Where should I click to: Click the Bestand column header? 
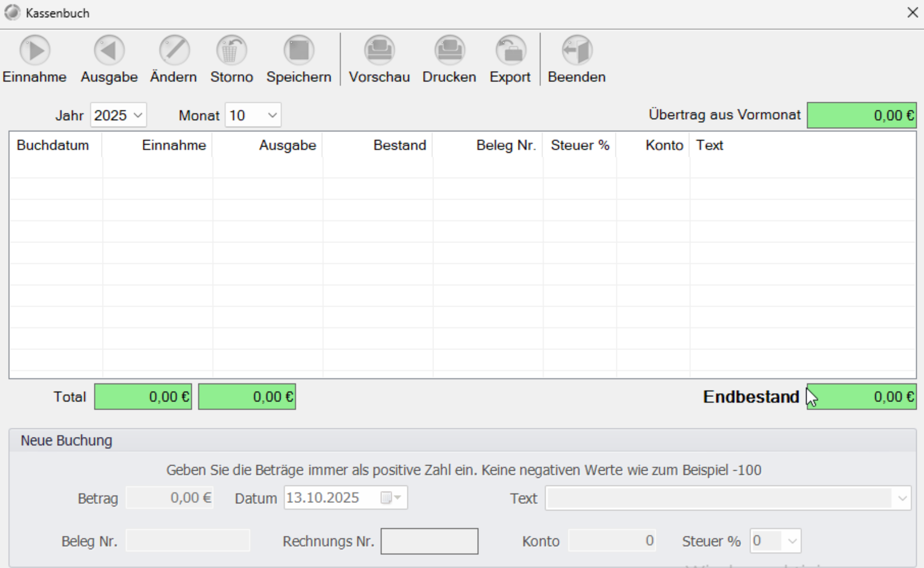coord(377,145)
